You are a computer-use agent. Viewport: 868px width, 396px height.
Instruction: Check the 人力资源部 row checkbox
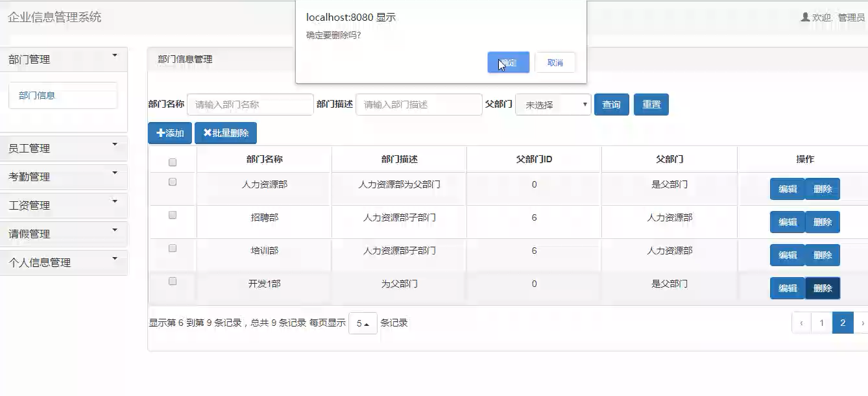point(173,182)
